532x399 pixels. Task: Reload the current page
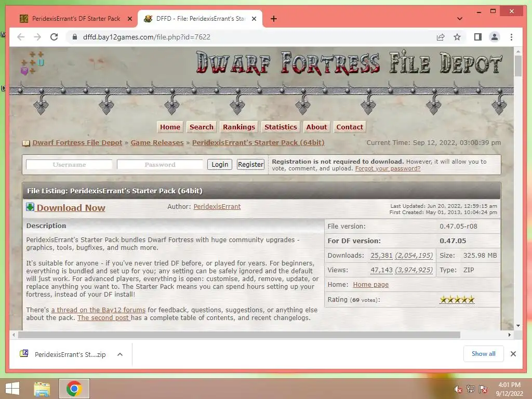(x=54, y=37)
